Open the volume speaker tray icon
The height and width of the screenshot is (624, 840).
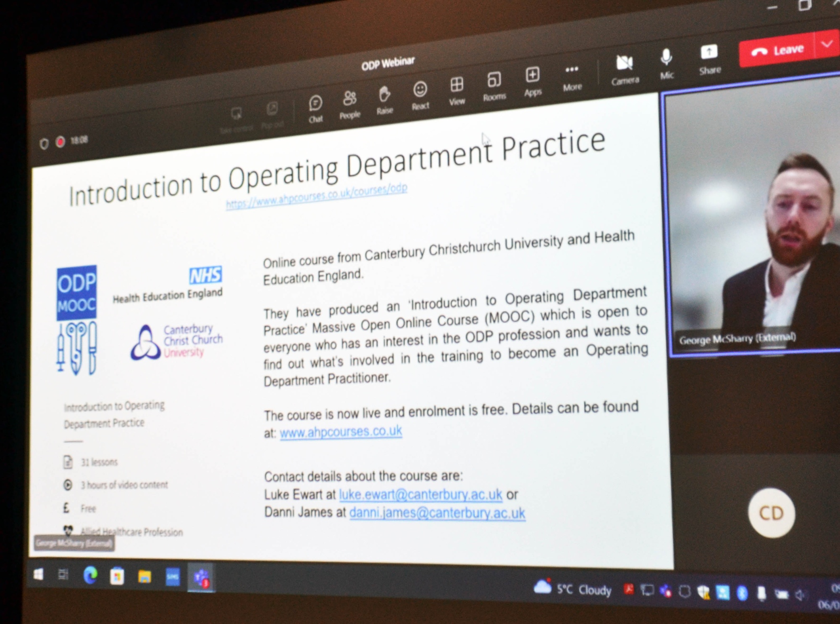click(x=800, y=595)
